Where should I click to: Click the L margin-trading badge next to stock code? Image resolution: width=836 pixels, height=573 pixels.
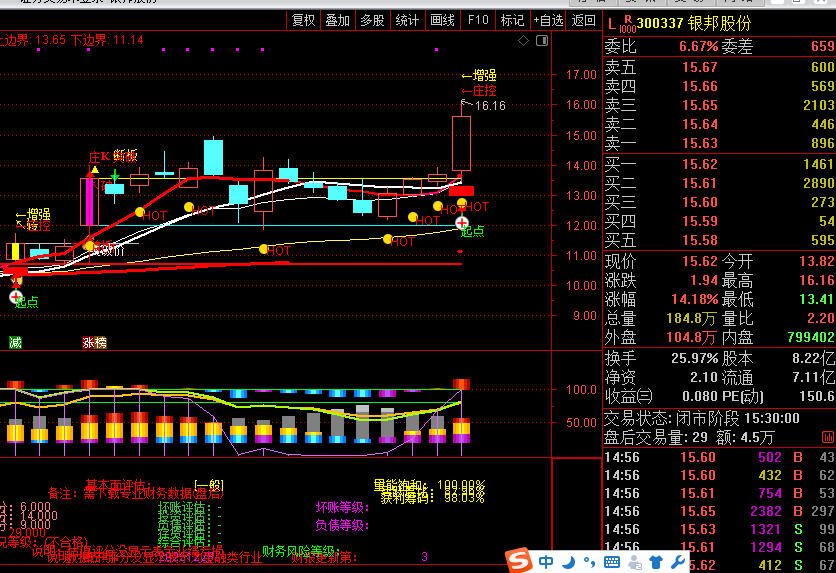(612, 22)
